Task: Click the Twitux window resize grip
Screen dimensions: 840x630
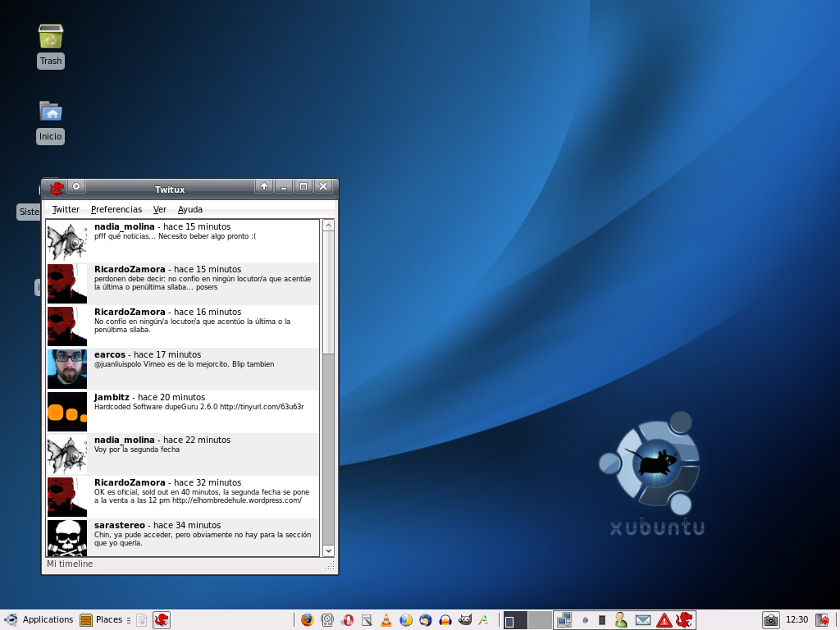Action: [330, 566]
